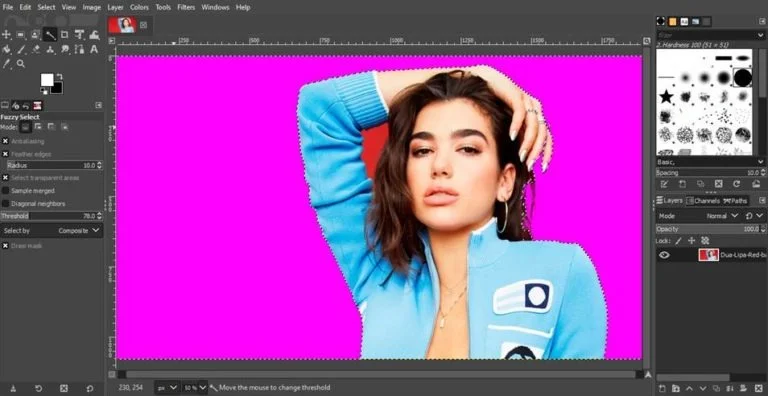
Task: Close the image tab with X button
Action: click(x=144, y=25)
